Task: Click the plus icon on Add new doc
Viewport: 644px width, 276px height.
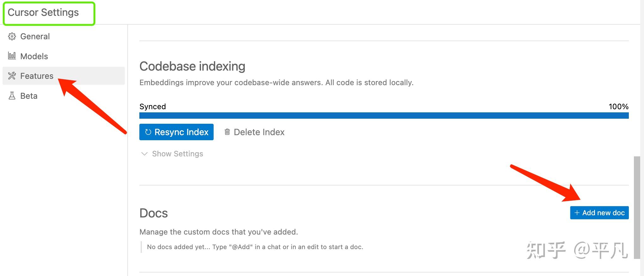Action: (x=577, y=213)
